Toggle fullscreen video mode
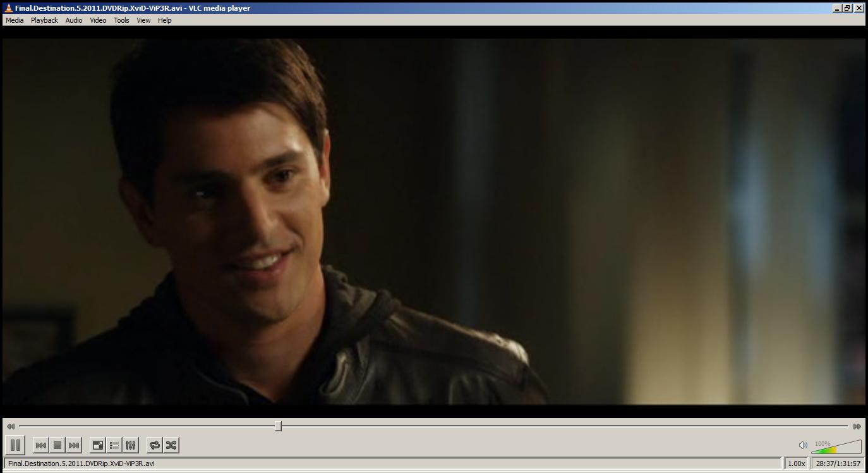868x473 pixels. (x=98, y=445)
